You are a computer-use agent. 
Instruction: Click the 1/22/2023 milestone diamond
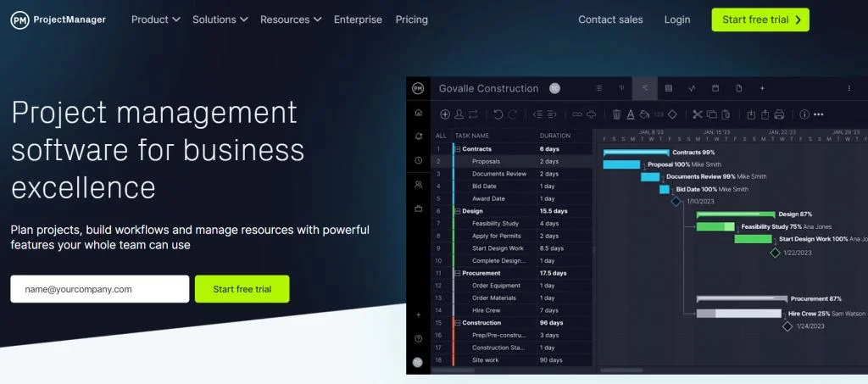[775, 253]
